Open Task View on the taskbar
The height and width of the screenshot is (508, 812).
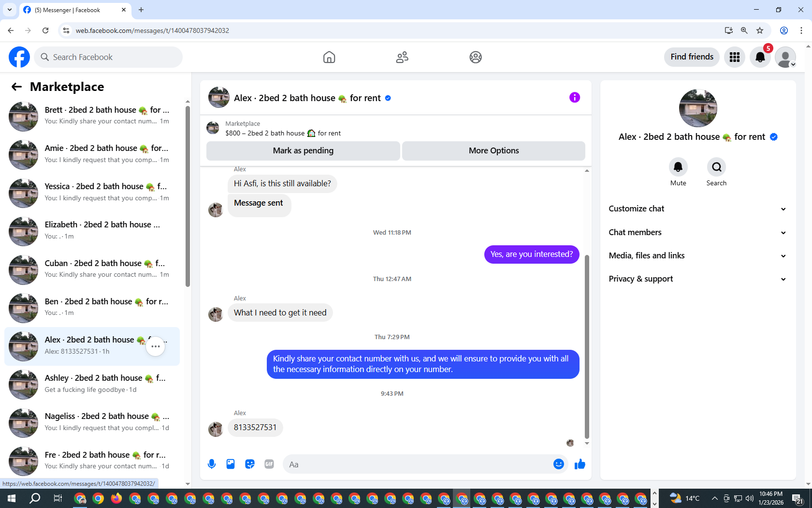point(58,498)
